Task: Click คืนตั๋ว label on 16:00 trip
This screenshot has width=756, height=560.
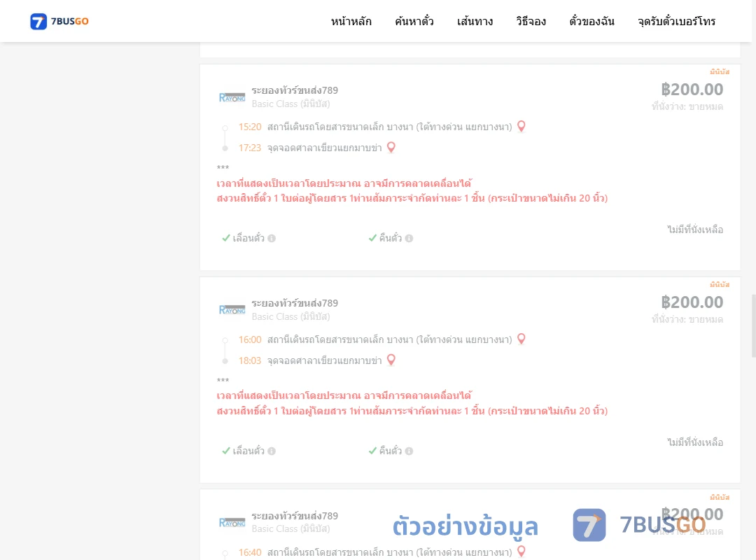Action: pos(390,451)
